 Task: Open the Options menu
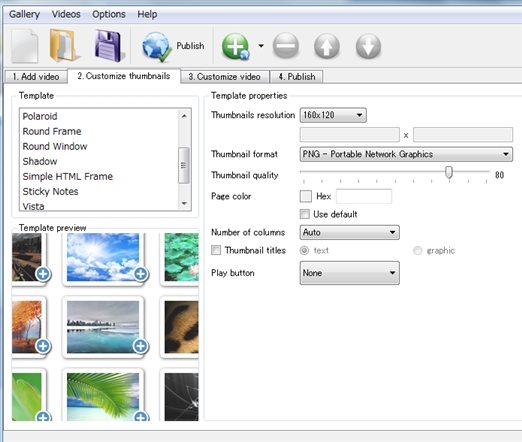coord(109,14)
